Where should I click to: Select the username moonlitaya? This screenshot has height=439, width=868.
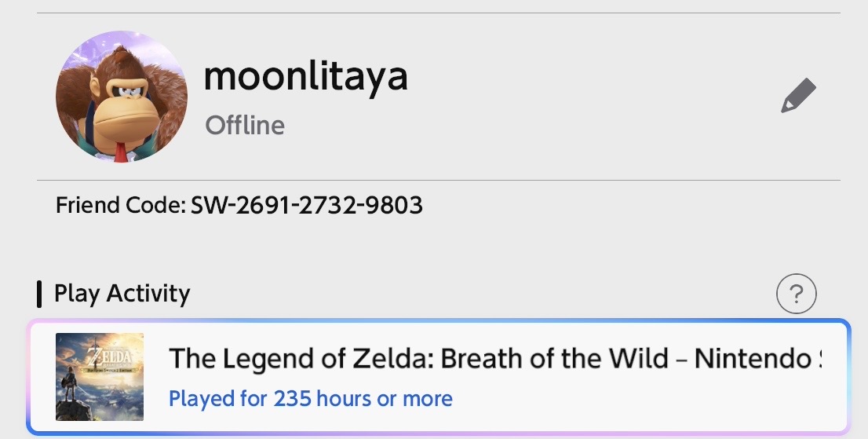305,76
